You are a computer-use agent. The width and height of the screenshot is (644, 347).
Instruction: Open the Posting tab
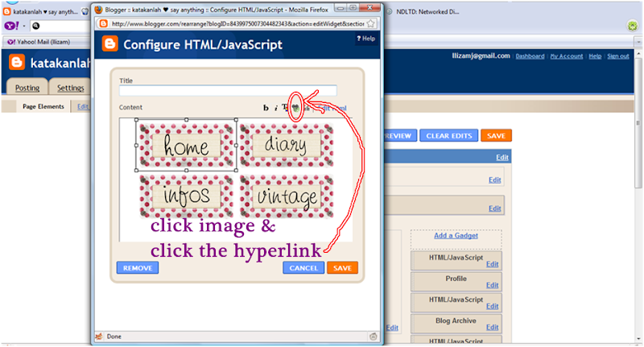click(x=27, y=88)
